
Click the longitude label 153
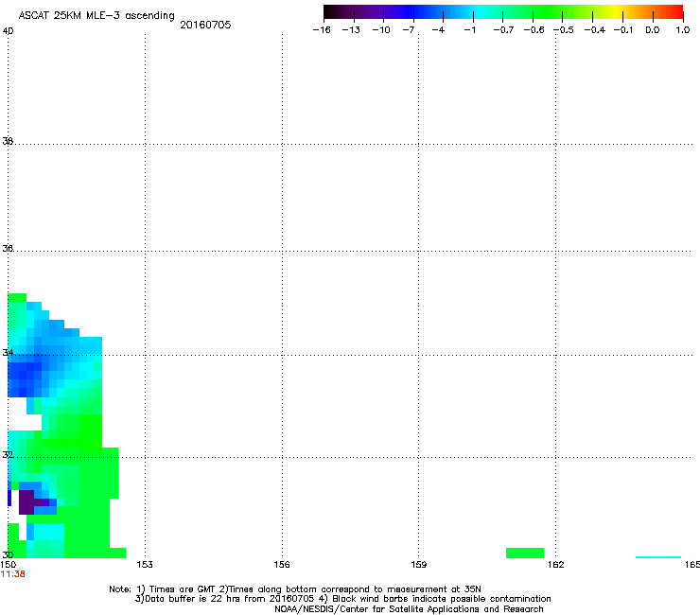pyautogui.click(x=145, y=565)
